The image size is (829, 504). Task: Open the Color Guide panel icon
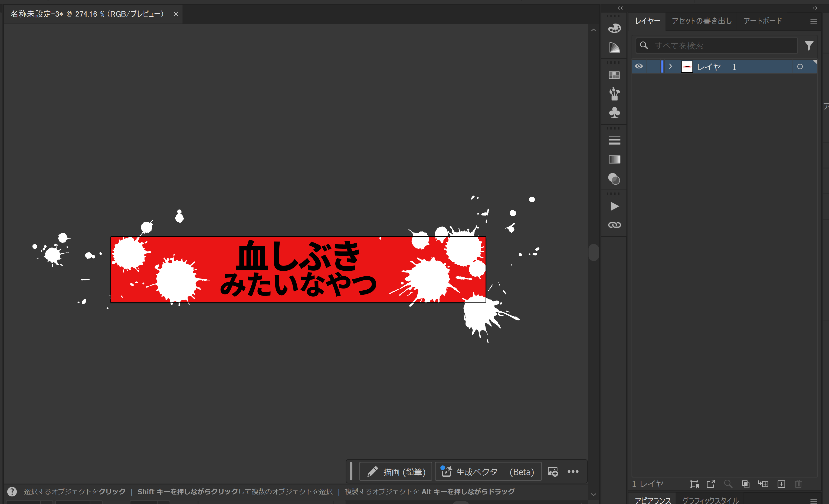[614, 47]
